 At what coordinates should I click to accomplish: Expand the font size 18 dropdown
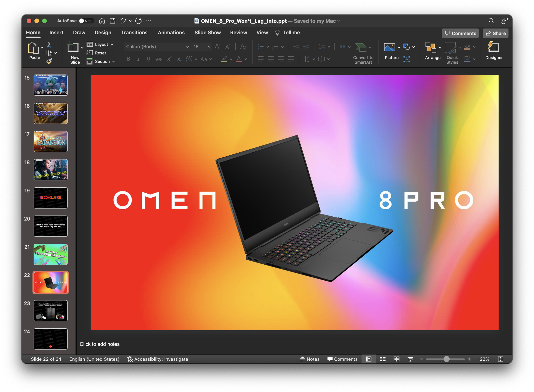point(209,47)
